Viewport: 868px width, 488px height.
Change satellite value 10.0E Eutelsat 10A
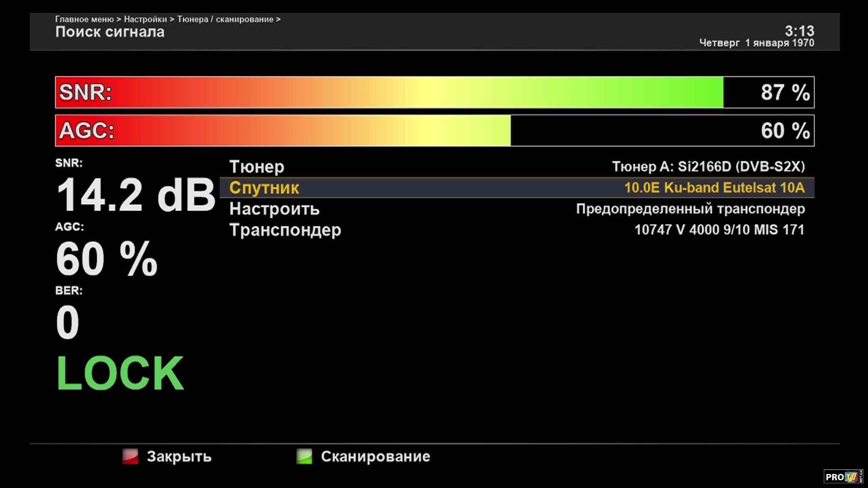714,188
